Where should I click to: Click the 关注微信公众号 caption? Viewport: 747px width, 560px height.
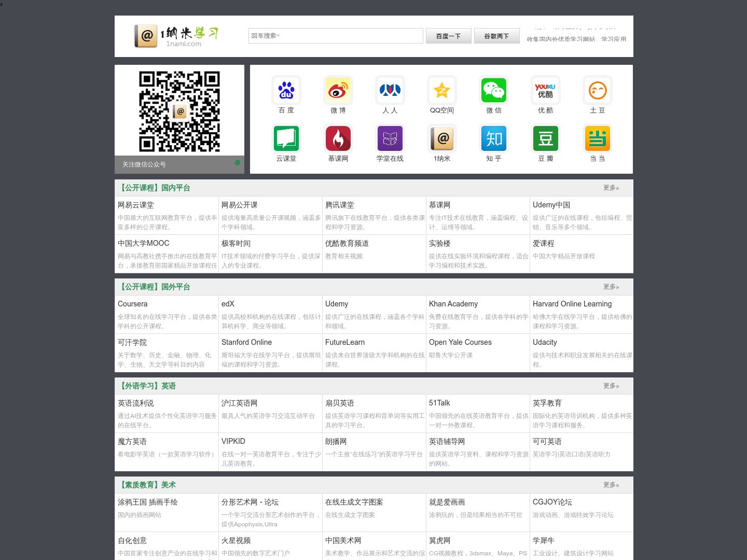click(144, 164)
